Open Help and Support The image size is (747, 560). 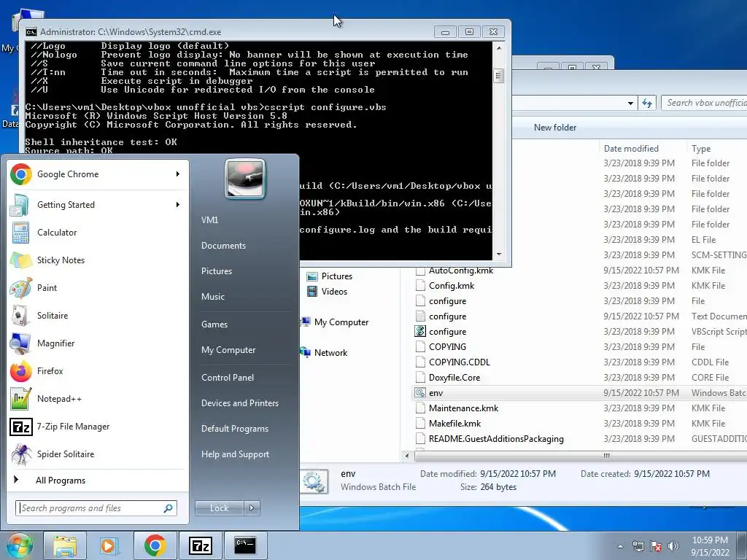tap(236, 454)
